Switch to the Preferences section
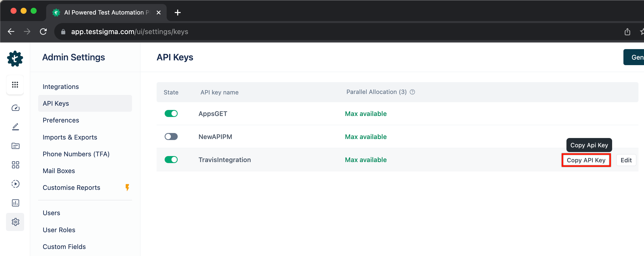This screenshot has height=256, width=644. pyautogui.click(x=61, y=120)
